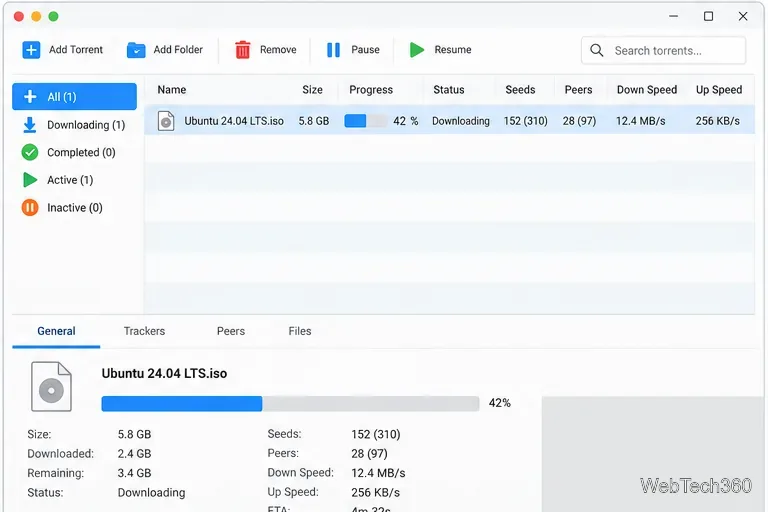Click the Remaining 3.4 GB value

coord(134,473)
